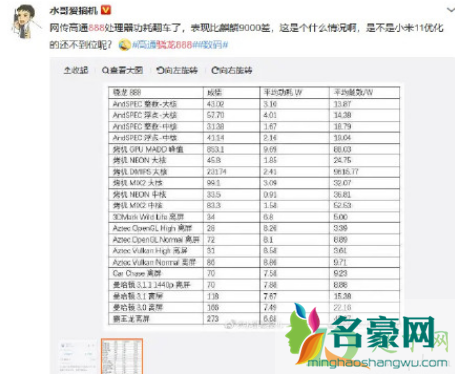This screenshot has width=455, height=374.
Task: Open the post options chevron at top right
Action: click(451, 10)
